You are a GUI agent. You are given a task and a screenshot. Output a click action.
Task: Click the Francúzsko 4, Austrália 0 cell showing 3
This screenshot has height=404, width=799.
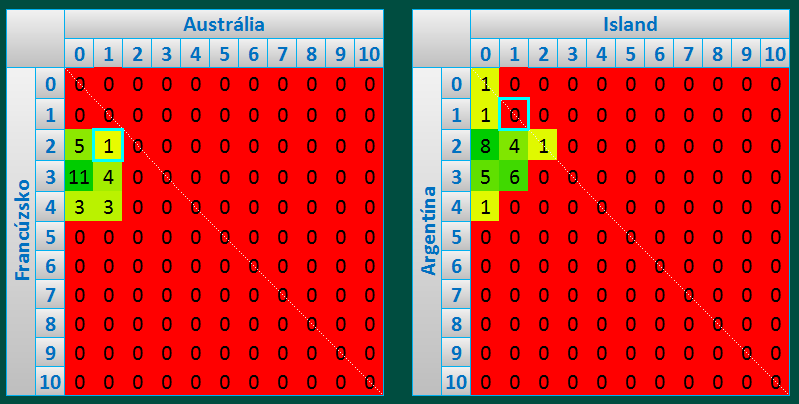coord(79,205)
